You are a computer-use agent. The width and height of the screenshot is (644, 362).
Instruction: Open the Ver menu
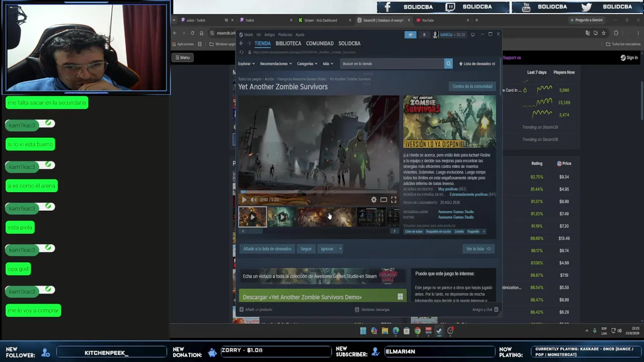[259, 35]
